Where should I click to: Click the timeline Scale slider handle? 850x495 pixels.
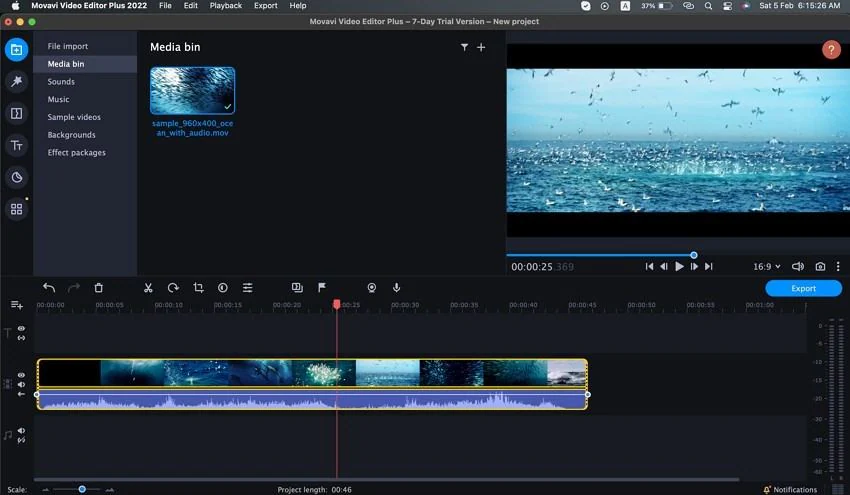[x=82, y=489]
